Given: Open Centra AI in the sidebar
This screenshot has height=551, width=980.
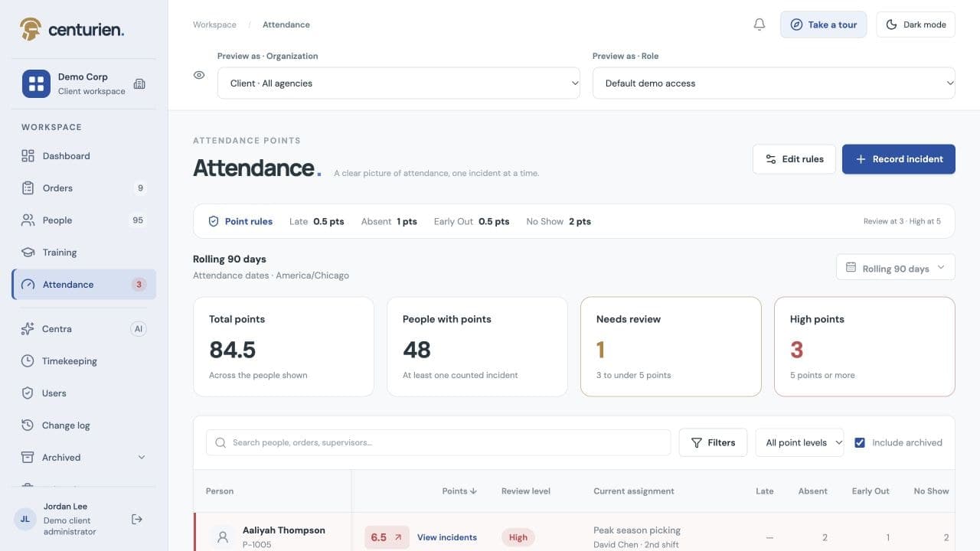Looking at the screenshot, I should (x=84, y=329).
